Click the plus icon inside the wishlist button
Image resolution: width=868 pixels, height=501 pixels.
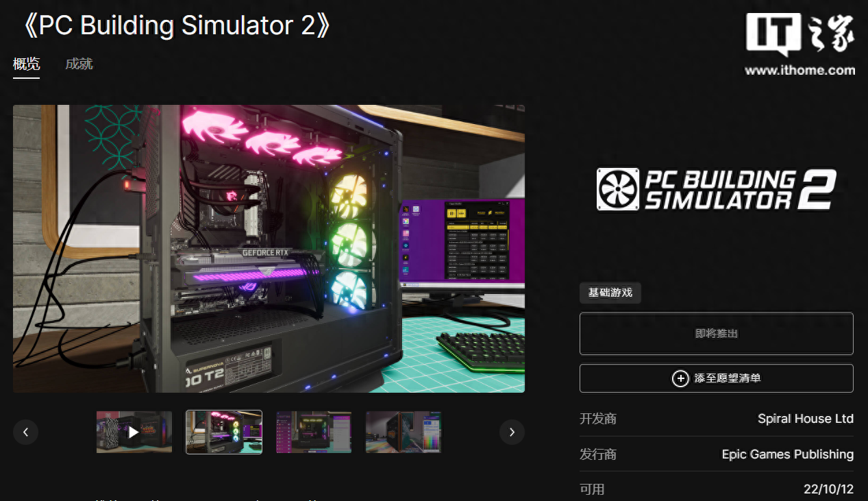coord(680,378)
